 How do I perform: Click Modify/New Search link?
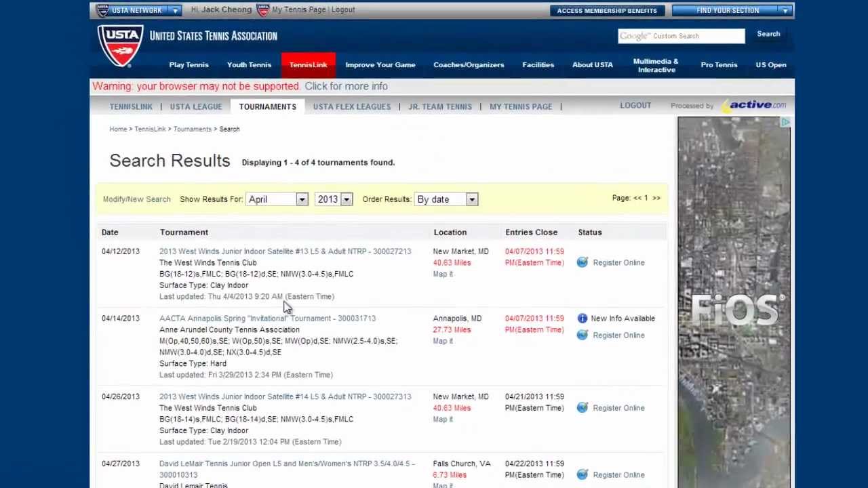pos(136,199)
